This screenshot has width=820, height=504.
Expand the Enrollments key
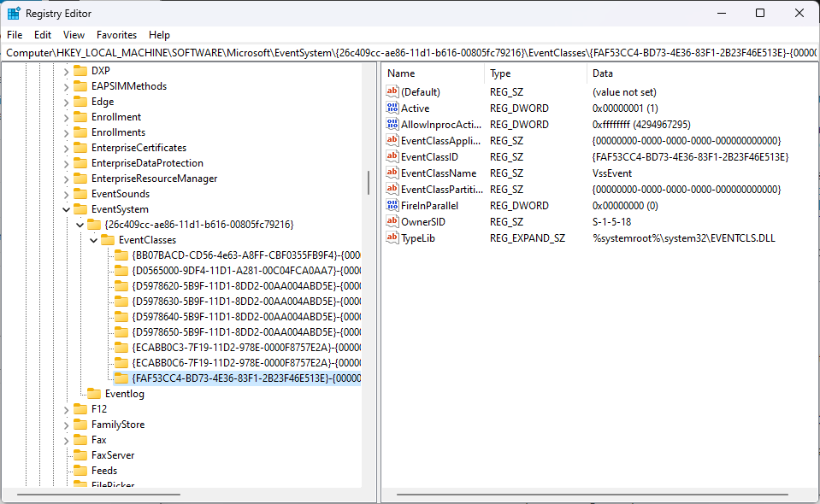[x=66, y=132]
